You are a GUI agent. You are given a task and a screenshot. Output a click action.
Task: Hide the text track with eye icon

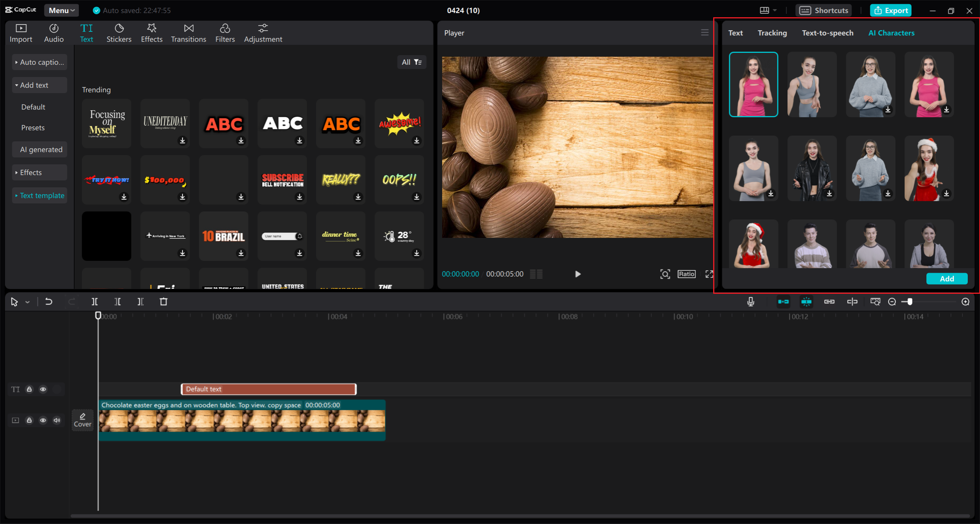[43, 389]
